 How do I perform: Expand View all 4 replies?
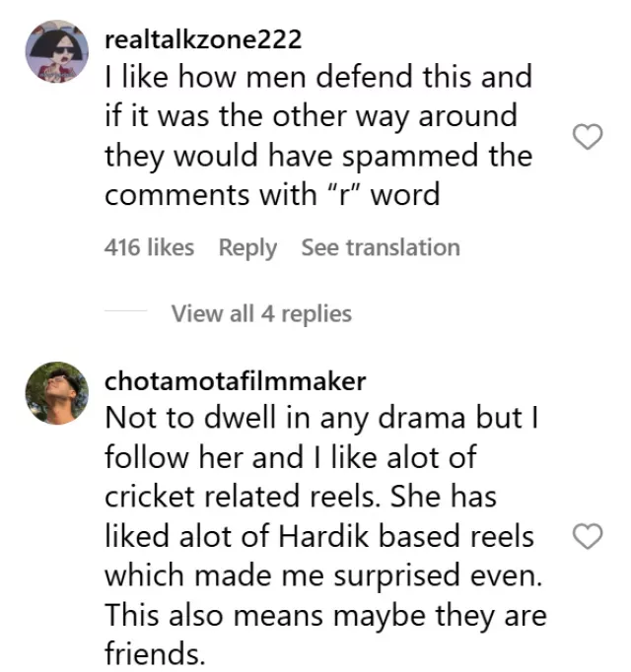click(261, 314)
